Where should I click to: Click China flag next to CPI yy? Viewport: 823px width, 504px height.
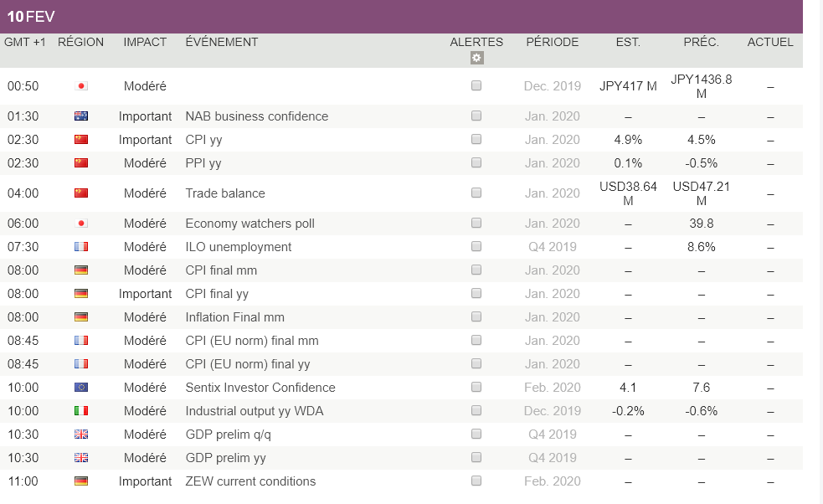click(x=81, y=140)
